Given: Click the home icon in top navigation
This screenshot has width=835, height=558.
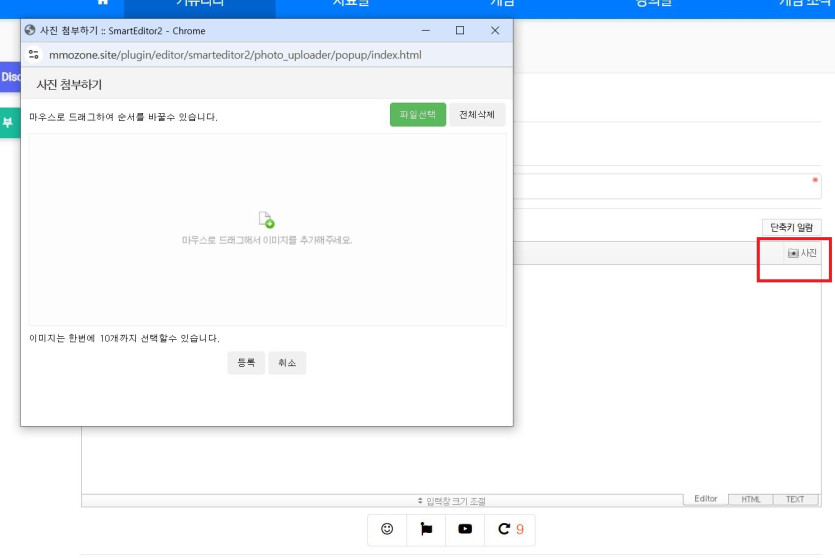Looking at the screenshot, I should pos(102,3).
